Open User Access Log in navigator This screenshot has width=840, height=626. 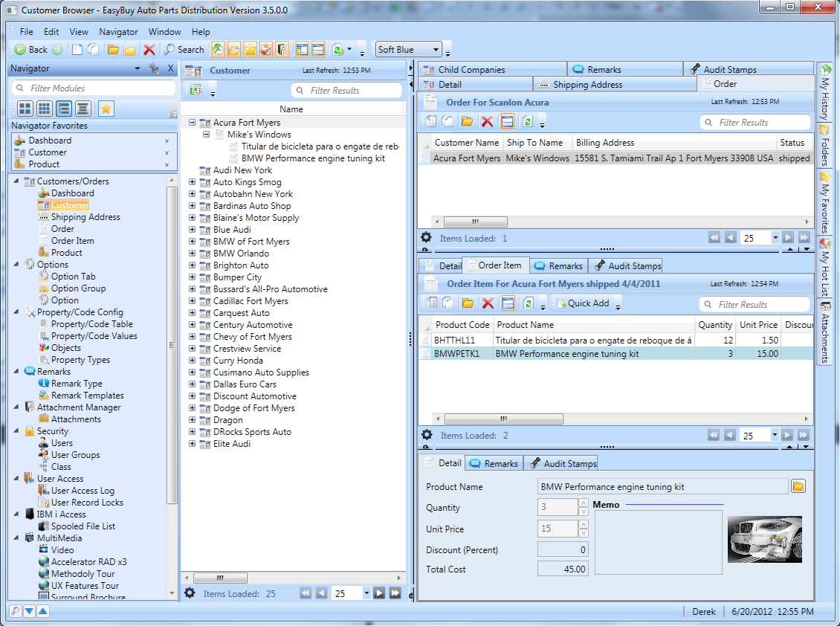click(83, 491)
